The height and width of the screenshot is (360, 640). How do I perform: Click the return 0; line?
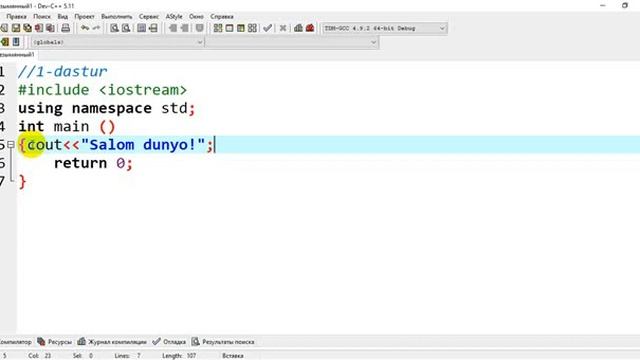[93, 163]
